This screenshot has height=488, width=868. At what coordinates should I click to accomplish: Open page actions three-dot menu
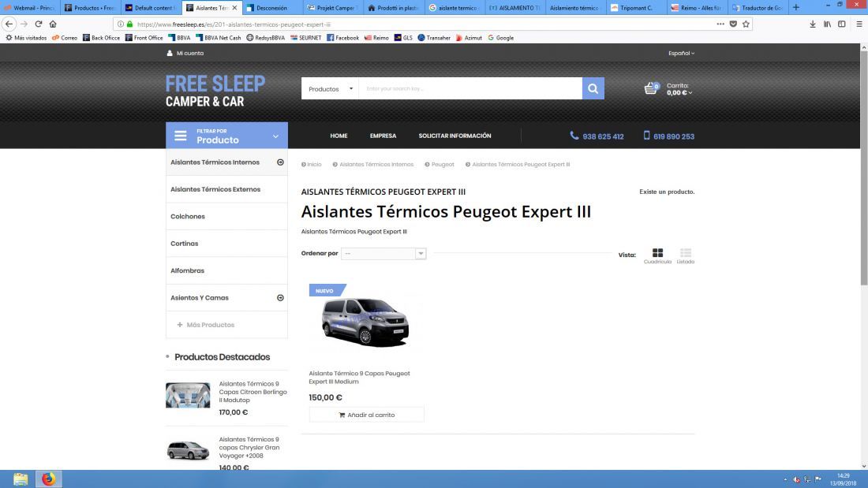(x=720, y=24)
